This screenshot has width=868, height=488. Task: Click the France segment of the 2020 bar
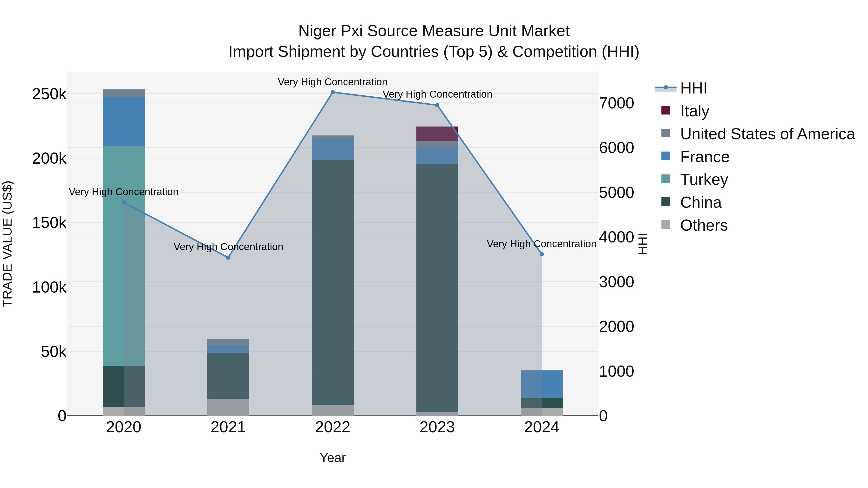pos(124,121)
